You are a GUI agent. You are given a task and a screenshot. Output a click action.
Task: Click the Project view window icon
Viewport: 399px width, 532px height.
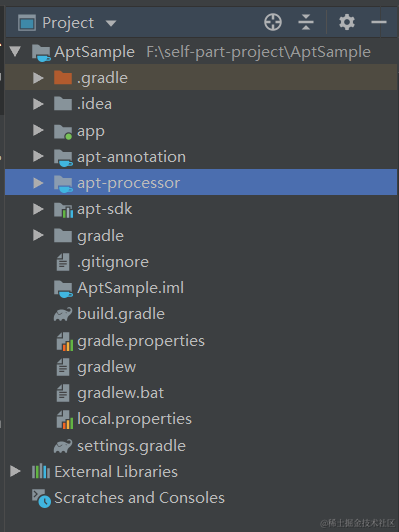point(27,23)
